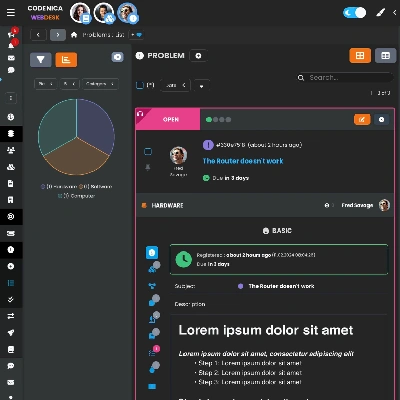Click Fred Savage avatar in Hardware row

click(x=384, y=205)
